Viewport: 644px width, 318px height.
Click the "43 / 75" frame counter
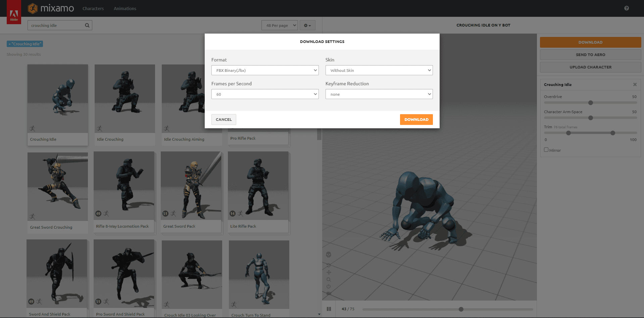(x=348, y=309)
